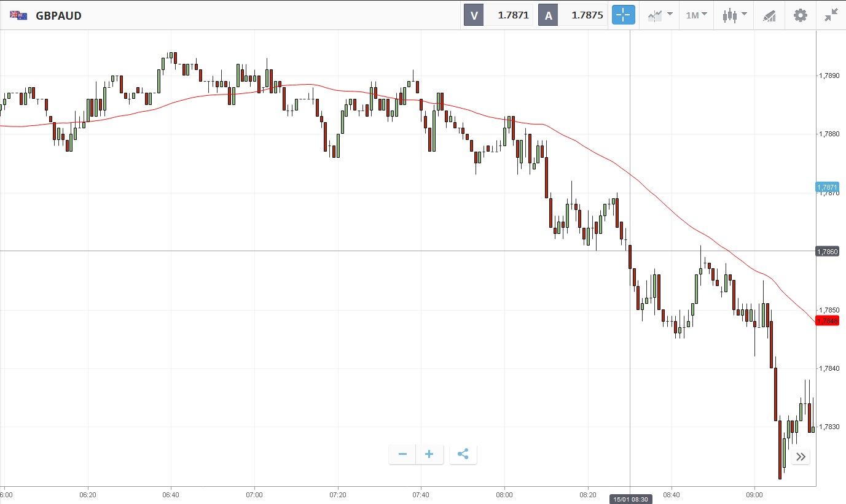Click the GBPAUD instrument name

point(58,16)
